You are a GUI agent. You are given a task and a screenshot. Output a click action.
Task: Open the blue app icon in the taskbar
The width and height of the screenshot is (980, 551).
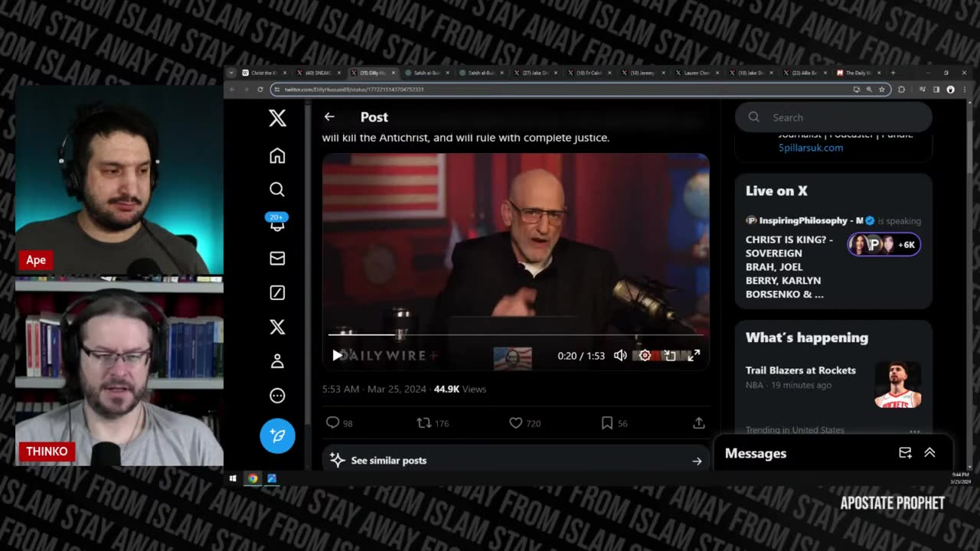pos(271,478)
